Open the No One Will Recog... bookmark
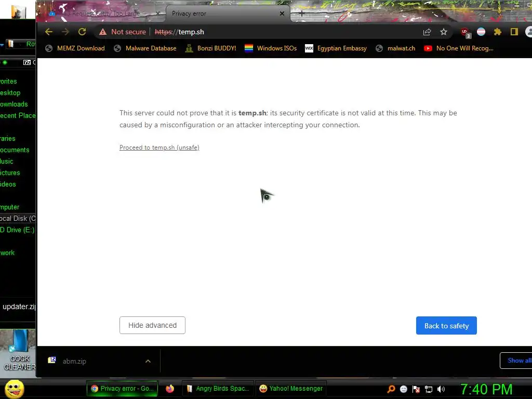Image resolution: width=532 pixels, height=399 pixels. point(459,48)
